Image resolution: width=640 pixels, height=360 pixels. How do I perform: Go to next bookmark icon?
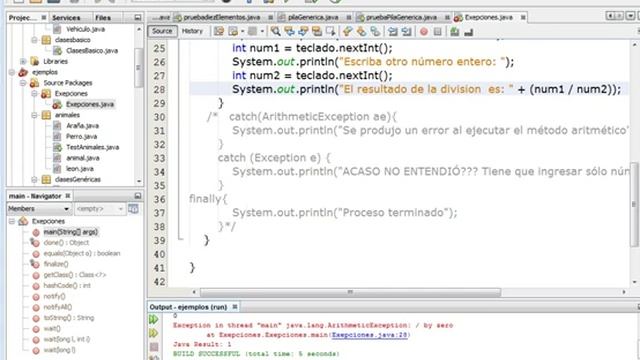tap(361, 31)
